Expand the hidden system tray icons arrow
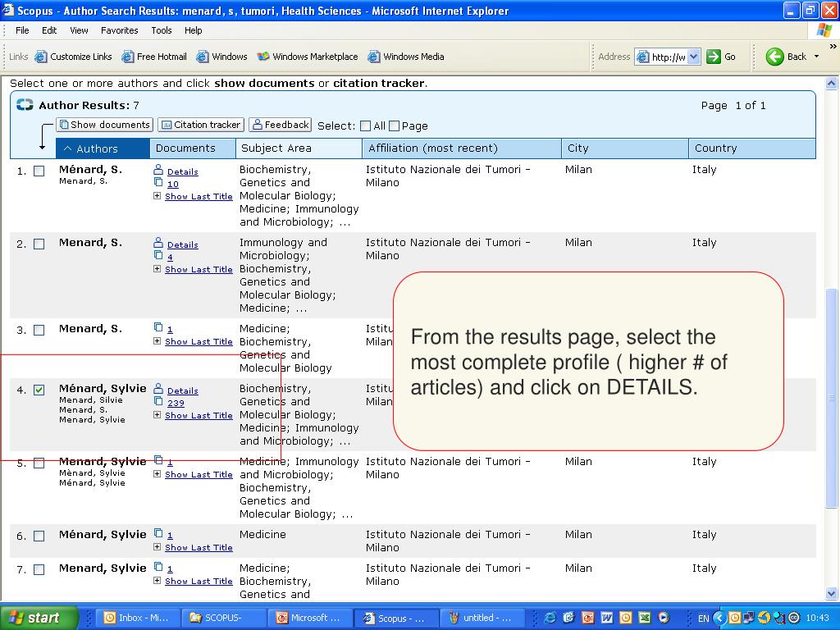Image resolution: width=840 pixels, height=630 pixels. point(719,619)
